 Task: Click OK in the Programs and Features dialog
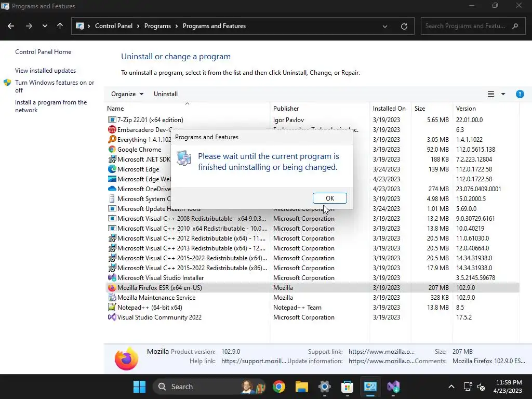click(329, 198)
